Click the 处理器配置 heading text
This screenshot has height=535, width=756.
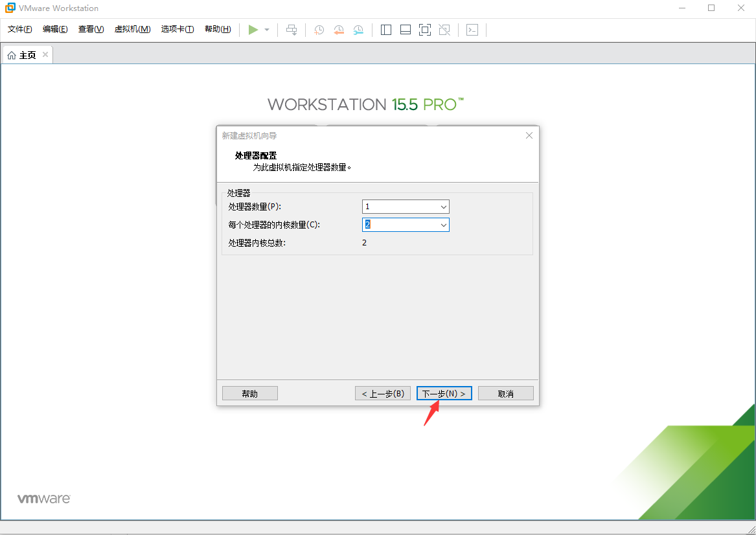[x=255, y=155]
